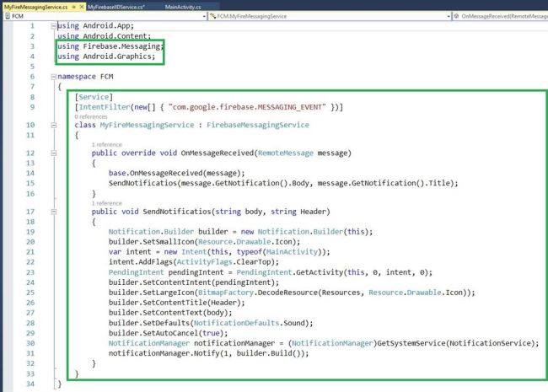Image resolution: width=548 pixels, height=392 pixels.
Task: Click 'notificationManager.Notify' call
Action: click(x=164, y=353)
